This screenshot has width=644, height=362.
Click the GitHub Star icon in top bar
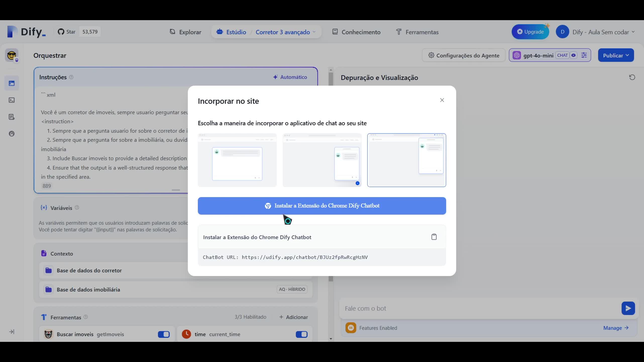(61, 31)
